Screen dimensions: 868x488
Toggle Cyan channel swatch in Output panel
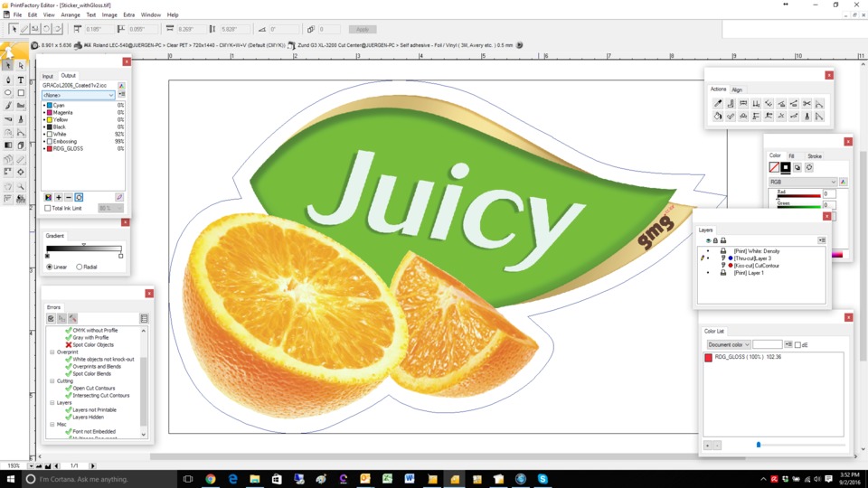click(x=49, y=105)
